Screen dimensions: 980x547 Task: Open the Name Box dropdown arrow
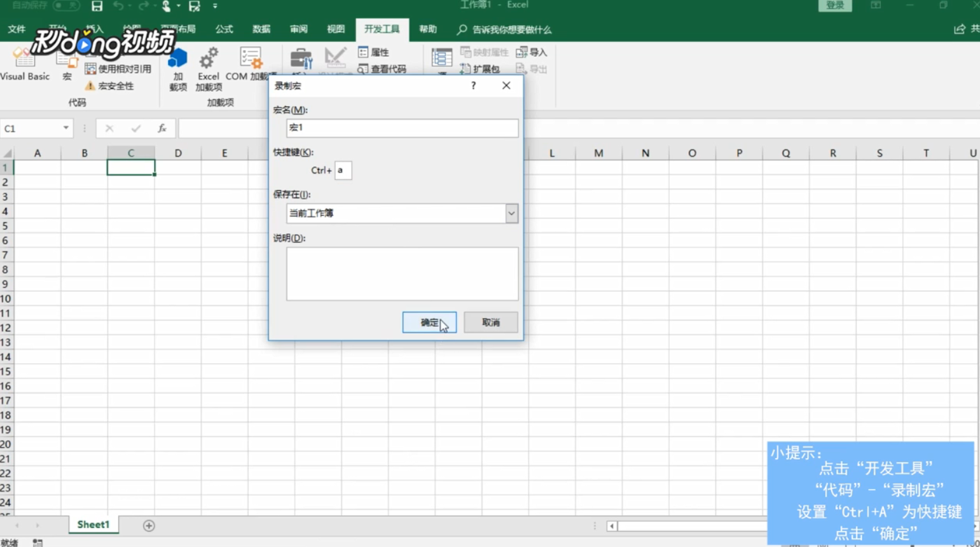66,128
